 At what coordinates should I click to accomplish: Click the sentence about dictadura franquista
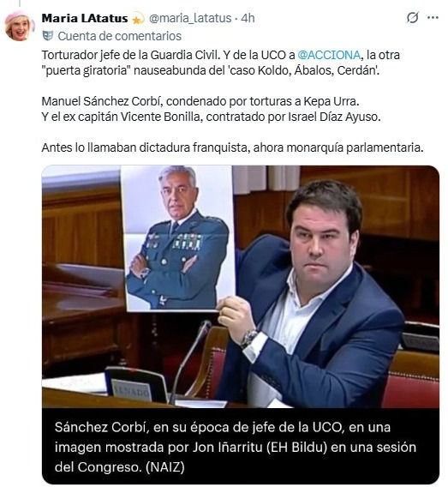click(232, 147)
